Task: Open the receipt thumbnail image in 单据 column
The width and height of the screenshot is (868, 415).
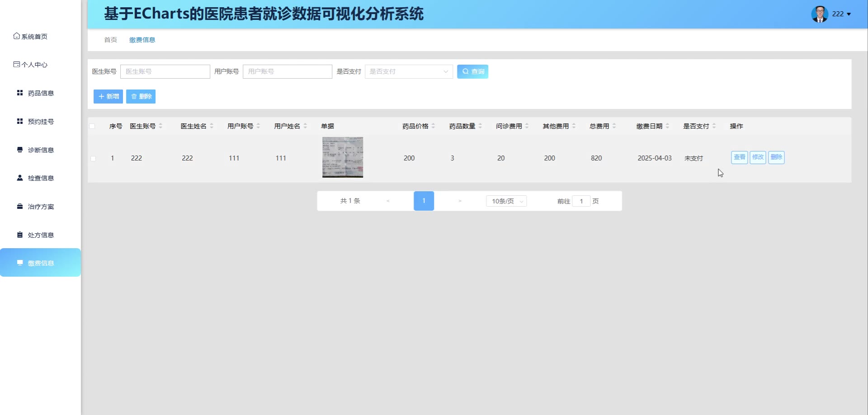Action: [x=342, y=157]
